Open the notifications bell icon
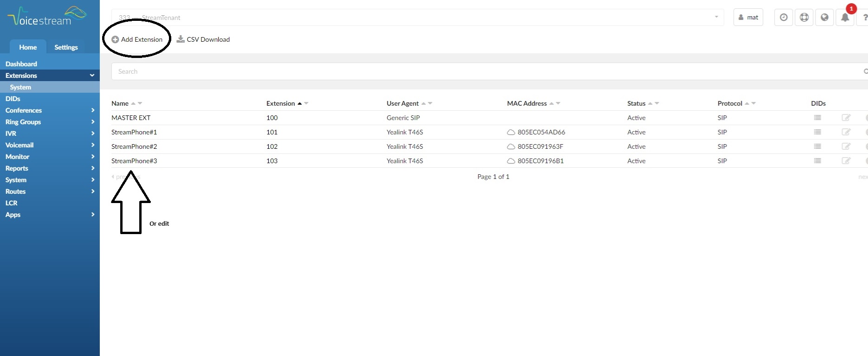The width and height of the screenshot is (868, 356). click(845, 18)
